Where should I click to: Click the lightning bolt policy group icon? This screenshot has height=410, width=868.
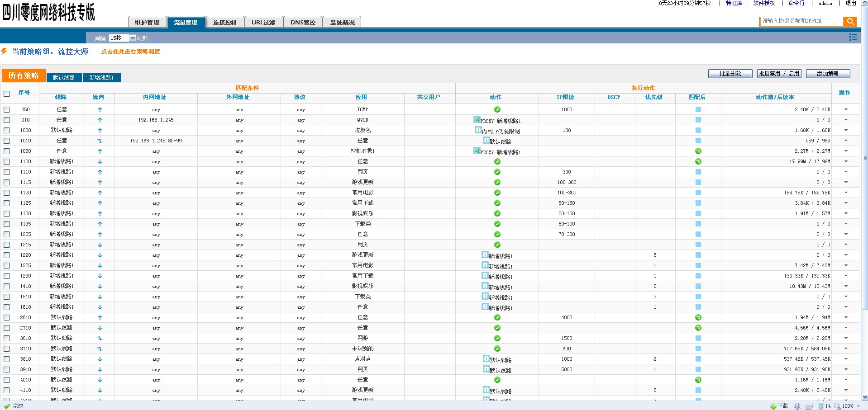4,51
